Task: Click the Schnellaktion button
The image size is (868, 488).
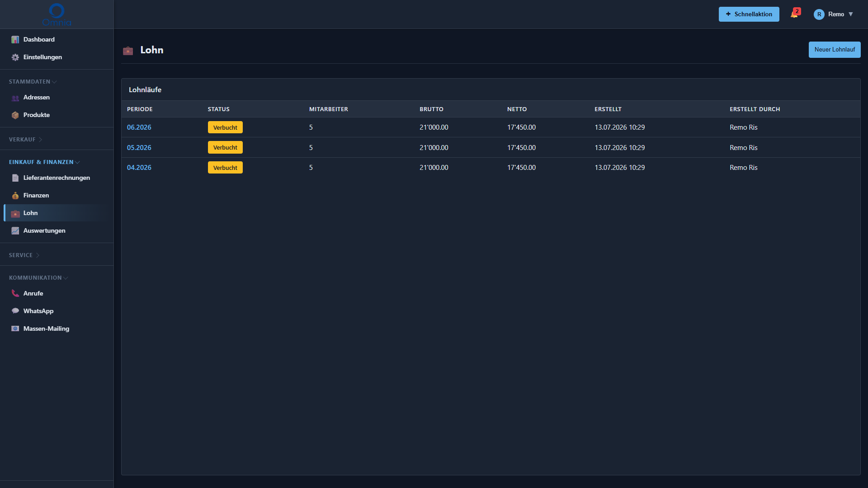Action: pyautogui.click(x=749, y=14)
